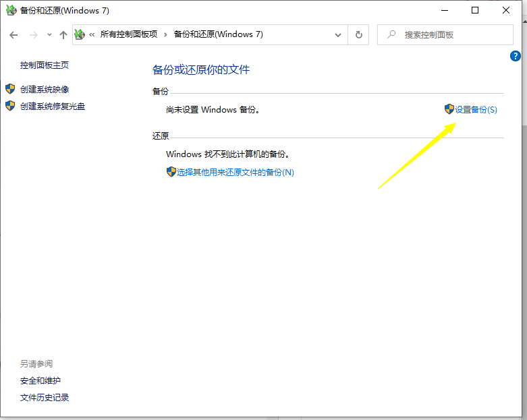Screen dimensions: 527x420
Task: Expand the address bar history dropdown
Action: [x=338, y=35]
